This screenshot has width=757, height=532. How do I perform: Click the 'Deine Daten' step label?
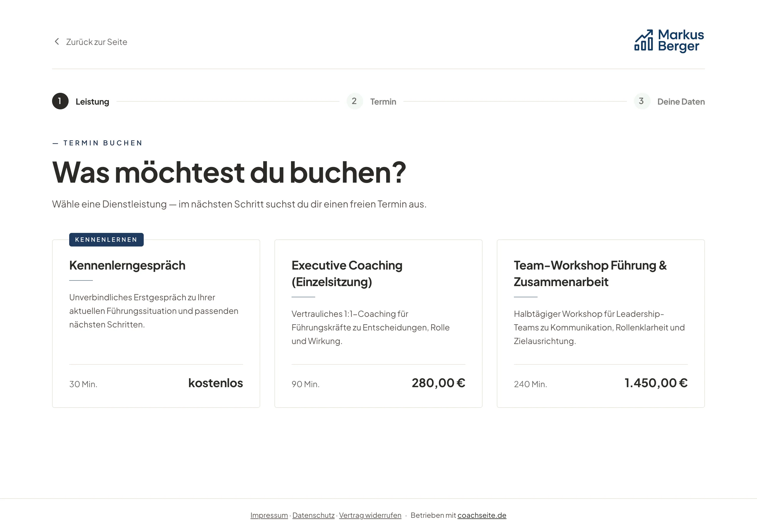click(681, 101)
